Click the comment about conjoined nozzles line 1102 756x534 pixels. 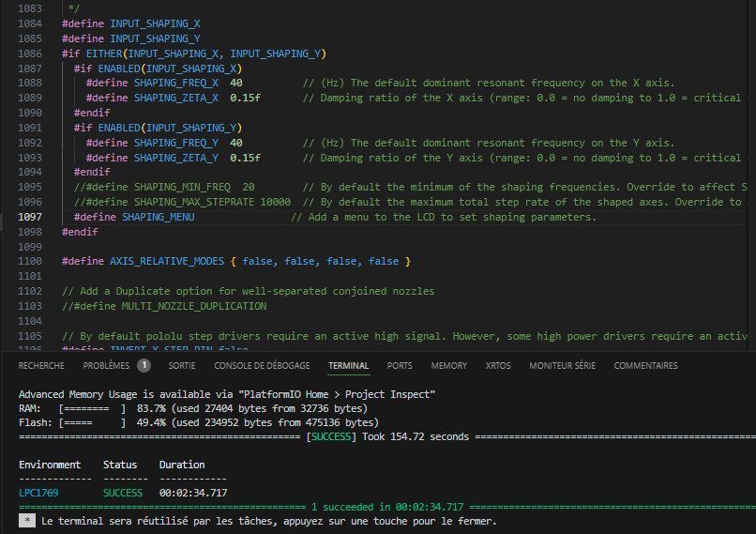[x=248, y=291]
